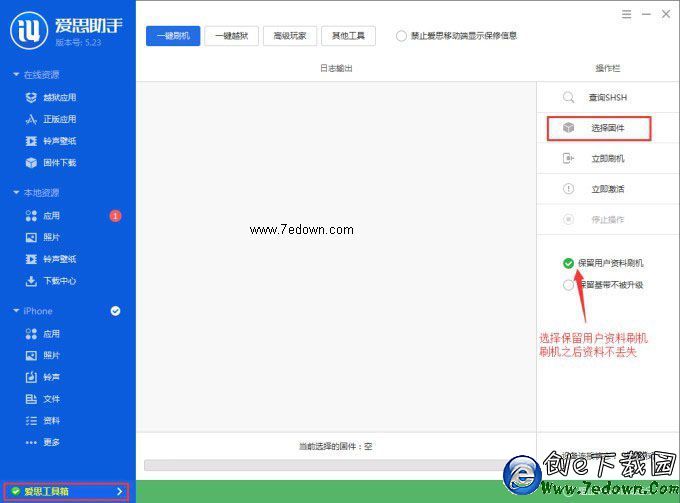Switch to 高级玩家 tab
This screenshot has height=503, width=680.
pyautogui.click(x=290, y=36)
